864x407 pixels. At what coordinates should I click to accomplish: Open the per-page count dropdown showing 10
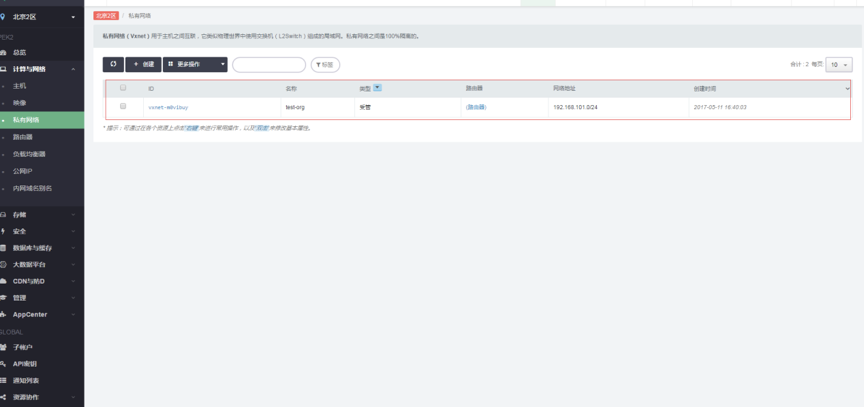point(839,64)
